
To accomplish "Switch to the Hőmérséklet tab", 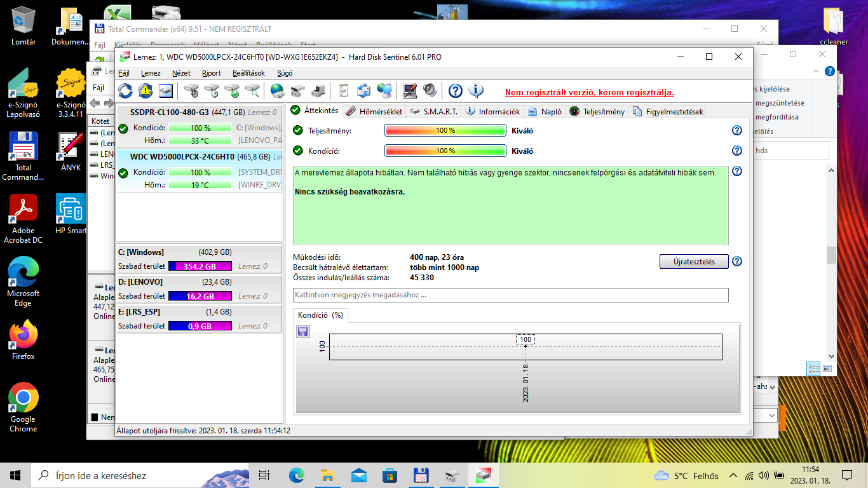I will (375, 111).
